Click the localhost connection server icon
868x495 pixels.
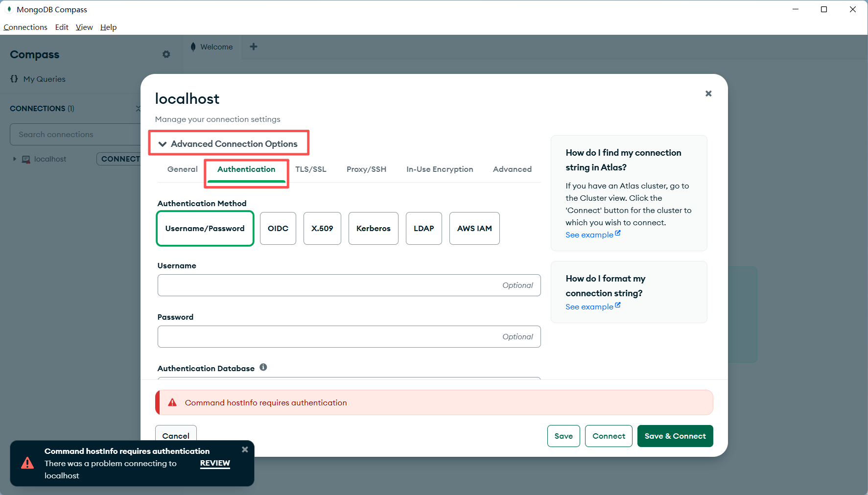[26, 159]
